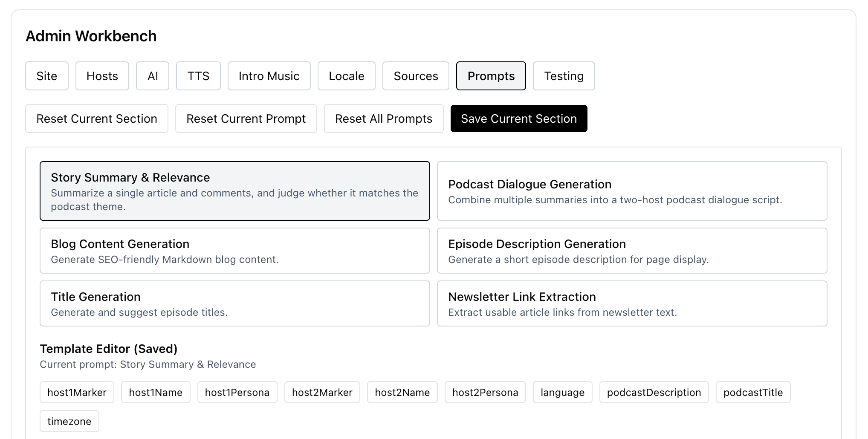The height and width of the screenshot is (439, 868).
Task: Open Newsletter Link Extraction prompt
Action: click(631, 303)
